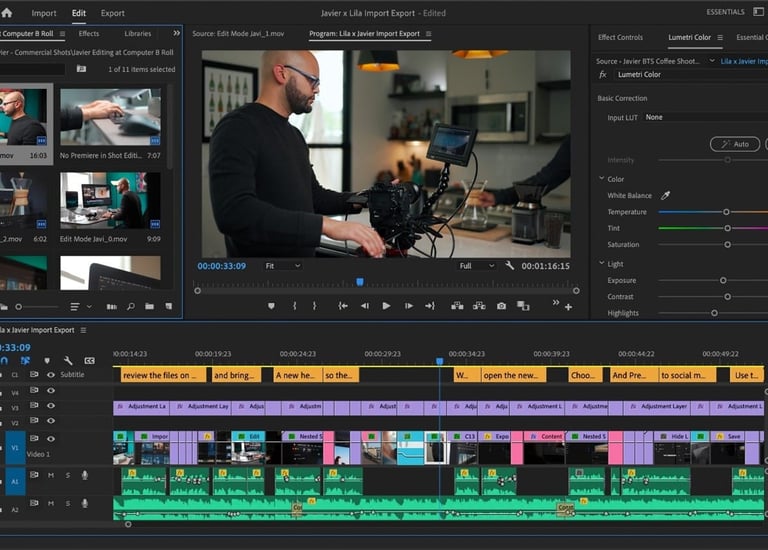The image size is (768, 550).
Task: Click Step Forward one frame button
Action: 408,306
